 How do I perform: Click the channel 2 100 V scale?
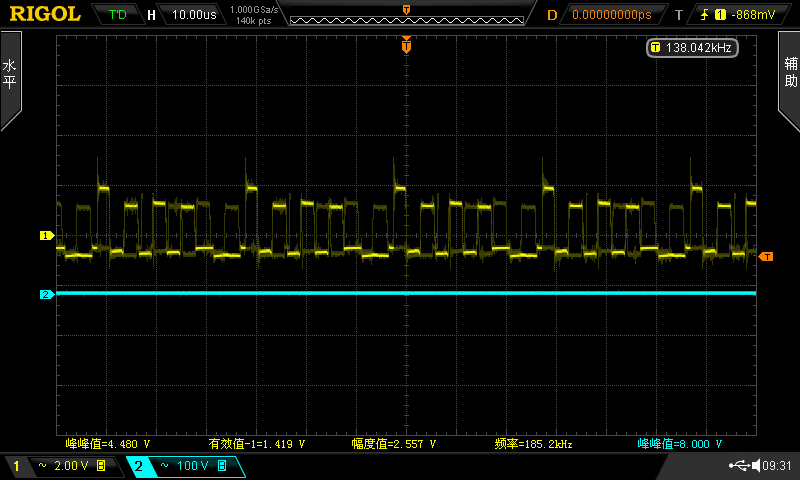point(193,466)
